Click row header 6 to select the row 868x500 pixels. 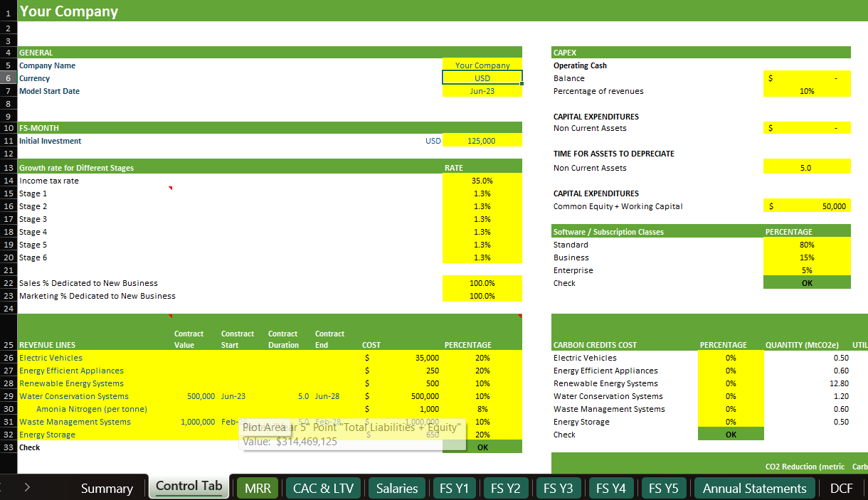[7, 78]
